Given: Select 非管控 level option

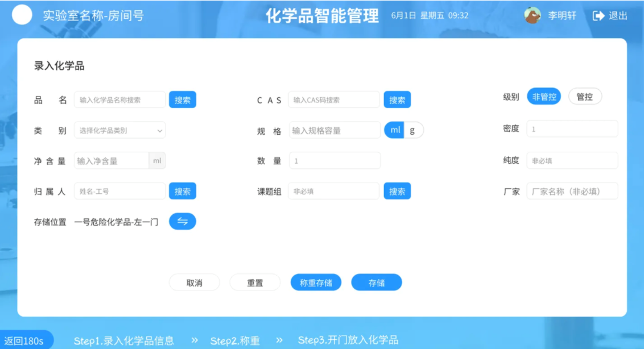Looking at the screenshot, I should pyautogui.click(x=544, y=97).
